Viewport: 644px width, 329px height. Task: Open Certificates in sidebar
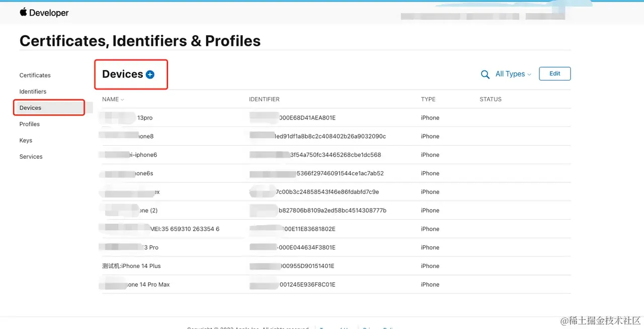pos(35,75)
